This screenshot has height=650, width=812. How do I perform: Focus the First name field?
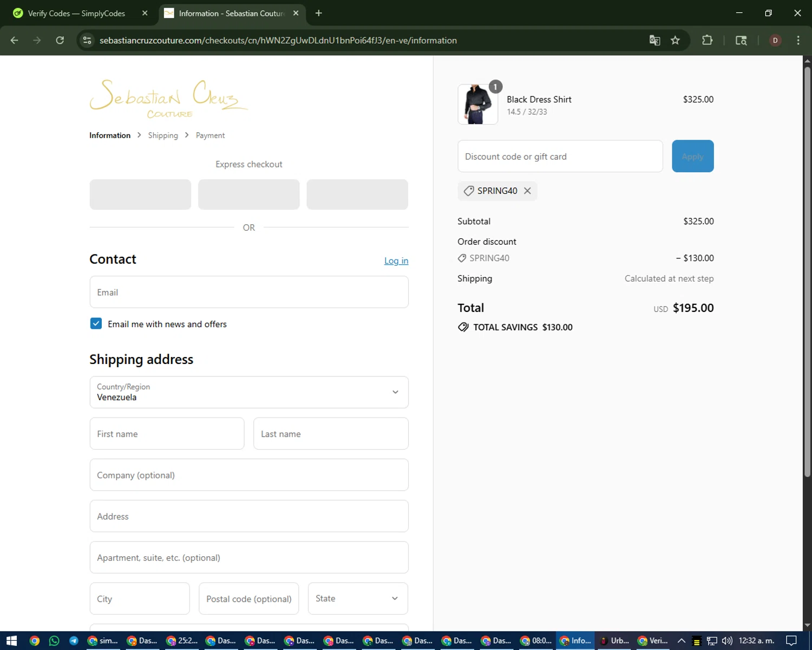167,434
